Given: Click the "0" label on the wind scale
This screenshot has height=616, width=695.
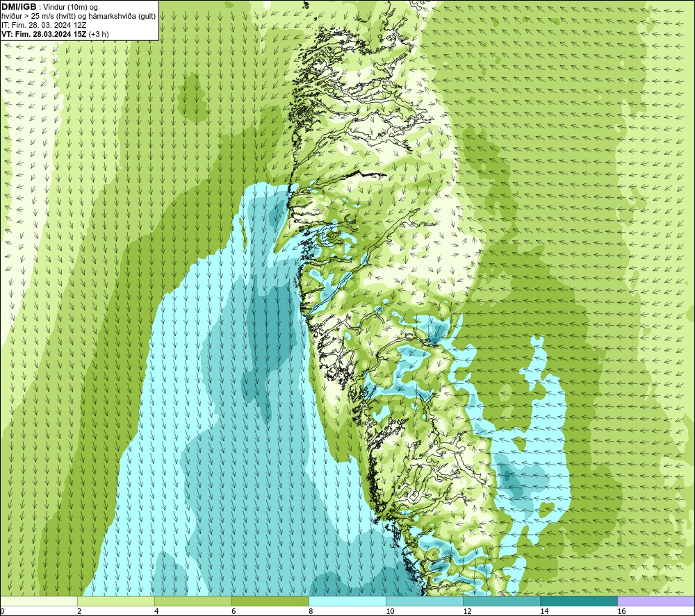Looking at the screenshot, I should 2,612.
